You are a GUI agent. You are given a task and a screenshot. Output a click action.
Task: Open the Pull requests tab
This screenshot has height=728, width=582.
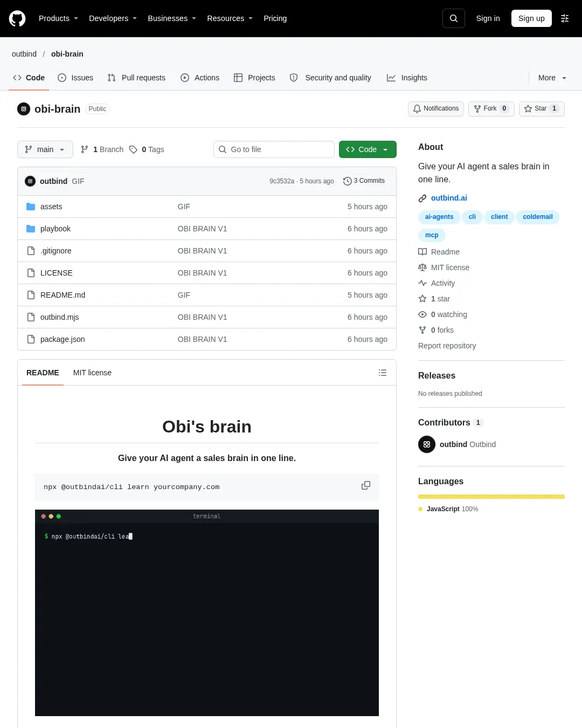point(137,78)
